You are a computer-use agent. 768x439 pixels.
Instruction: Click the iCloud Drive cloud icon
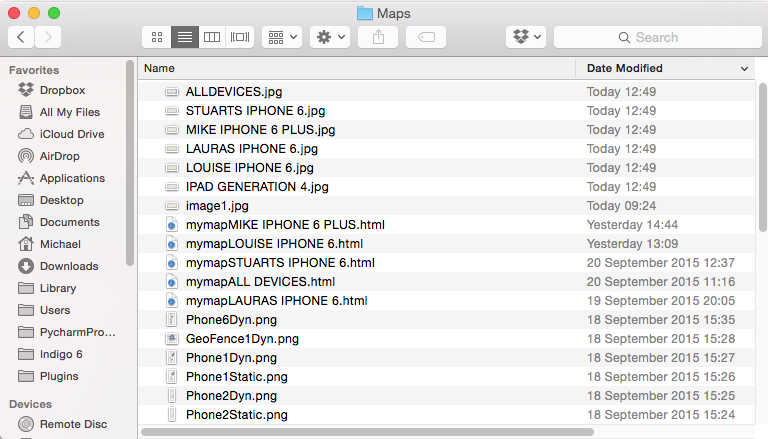[26, 134]
